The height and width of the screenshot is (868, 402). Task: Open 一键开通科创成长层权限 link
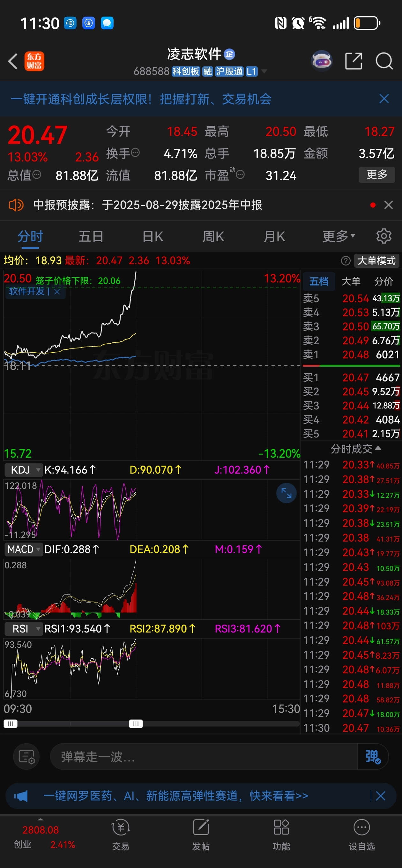[141, 99]
